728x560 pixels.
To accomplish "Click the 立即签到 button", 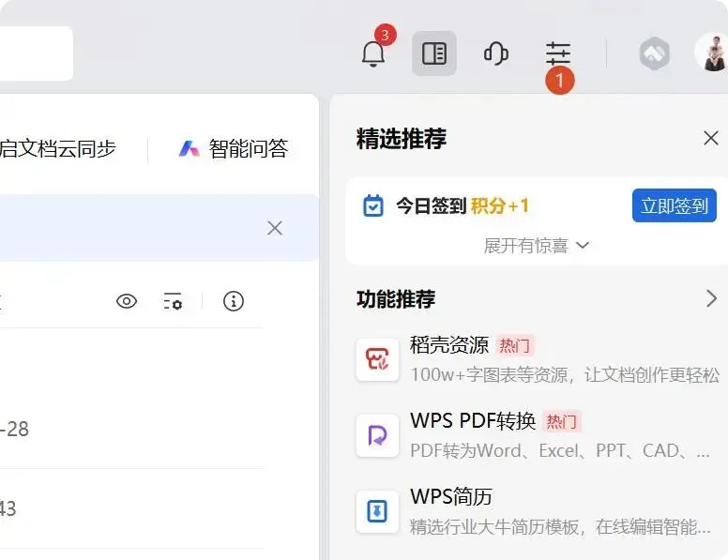I will (675, 205).
